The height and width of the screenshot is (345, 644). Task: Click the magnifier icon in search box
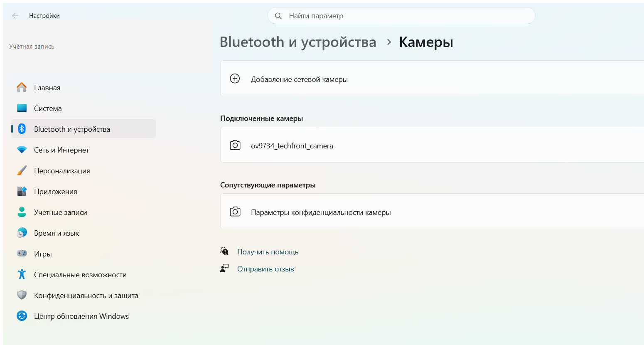(278, 16)
